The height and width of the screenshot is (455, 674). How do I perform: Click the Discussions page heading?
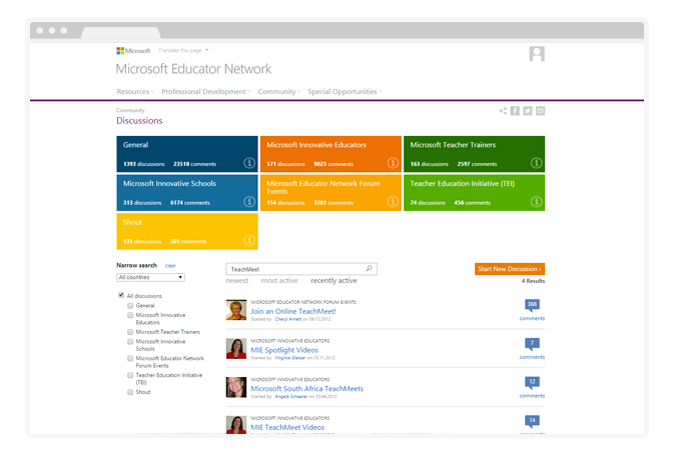point(139,121)
